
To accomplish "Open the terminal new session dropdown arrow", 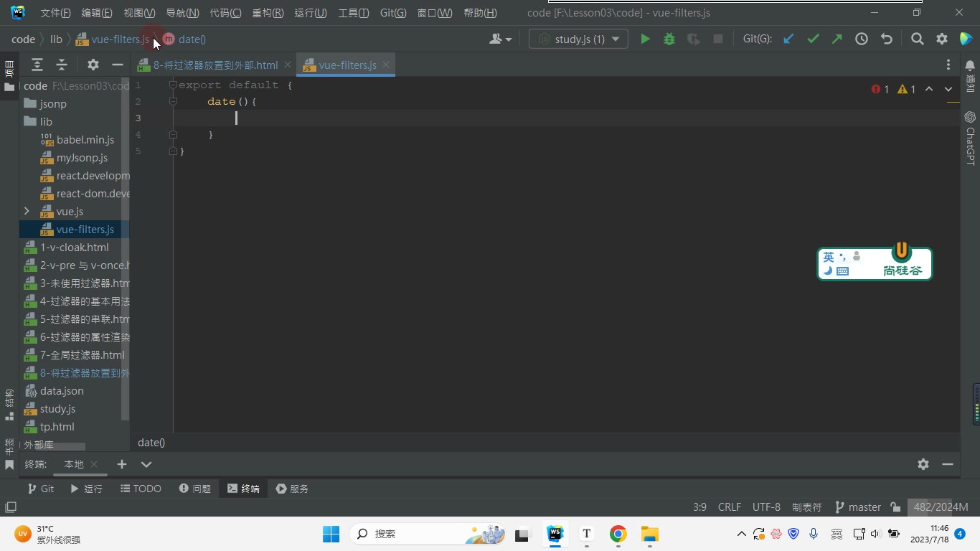I will [x=146, y=464].
